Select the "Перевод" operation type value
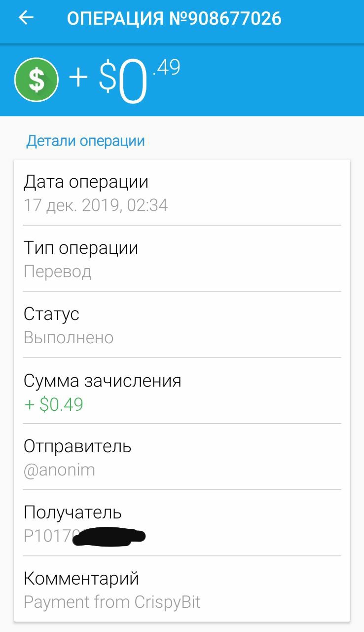Screen dimensions: 364x632 point(57,272)
